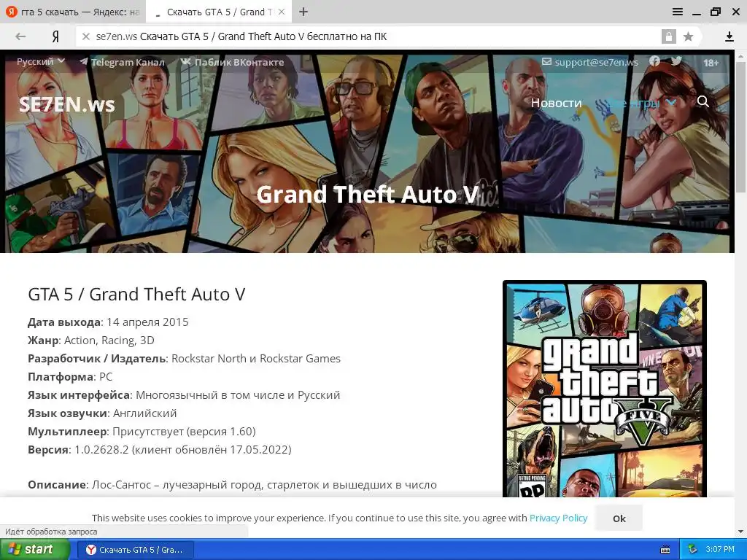This screenshot has height=560, width=747.
Task: Click 'Описание: Лос-Сантос' paragraph
Action: 233,485
